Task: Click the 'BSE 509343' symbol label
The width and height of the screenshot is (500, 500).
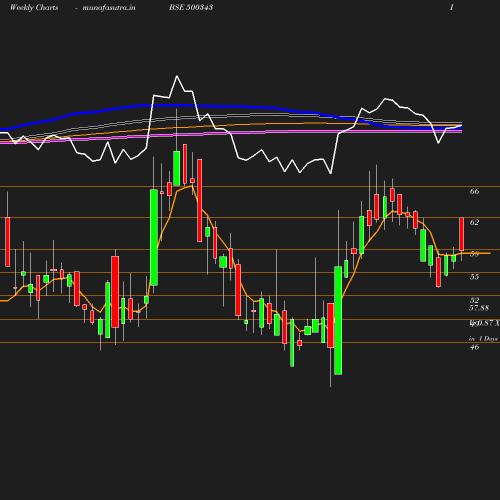Action: click(191, 7)
